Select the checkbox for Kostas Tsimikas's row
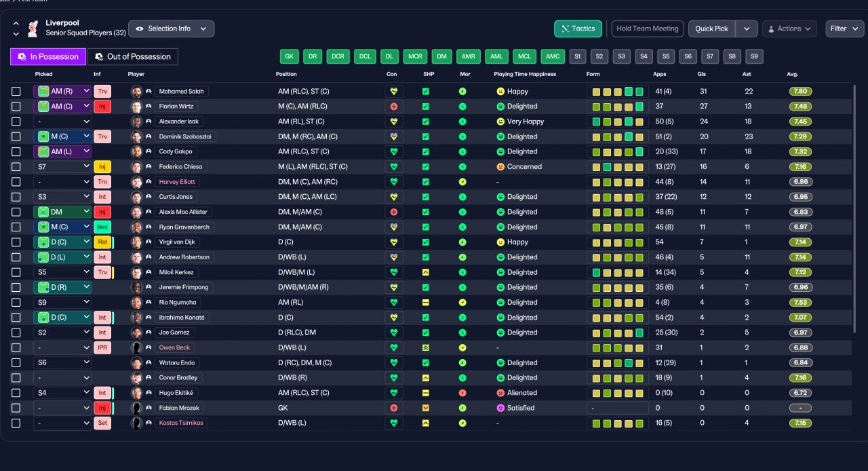The width and height of the screenshot is (868, 471). point(16,423)
